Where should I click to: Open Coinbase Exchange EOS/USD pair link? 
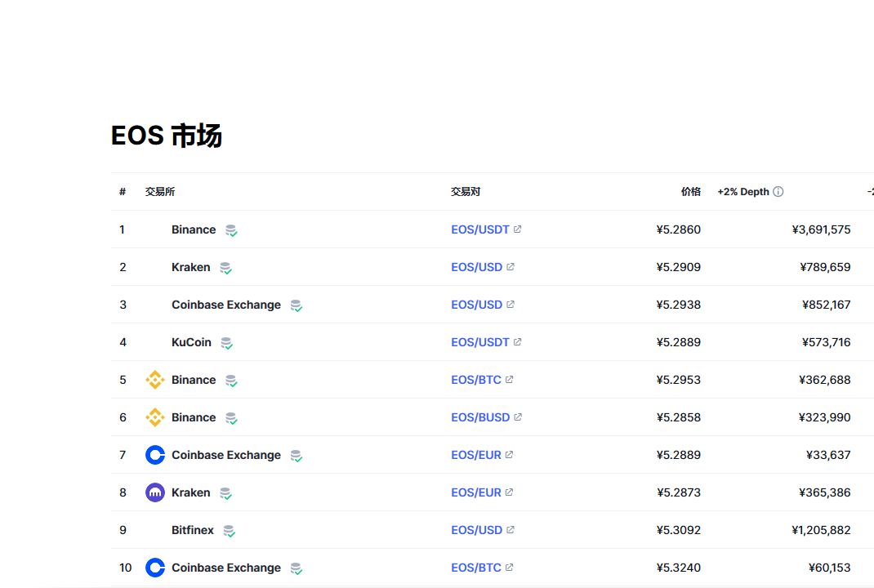pos(476,305)
